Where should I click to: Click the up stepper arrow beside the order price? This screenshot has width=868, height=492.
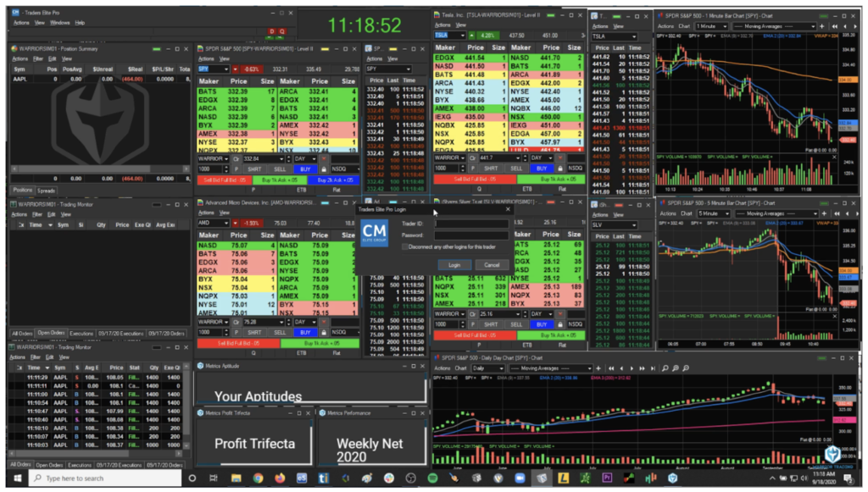[288, 157]
